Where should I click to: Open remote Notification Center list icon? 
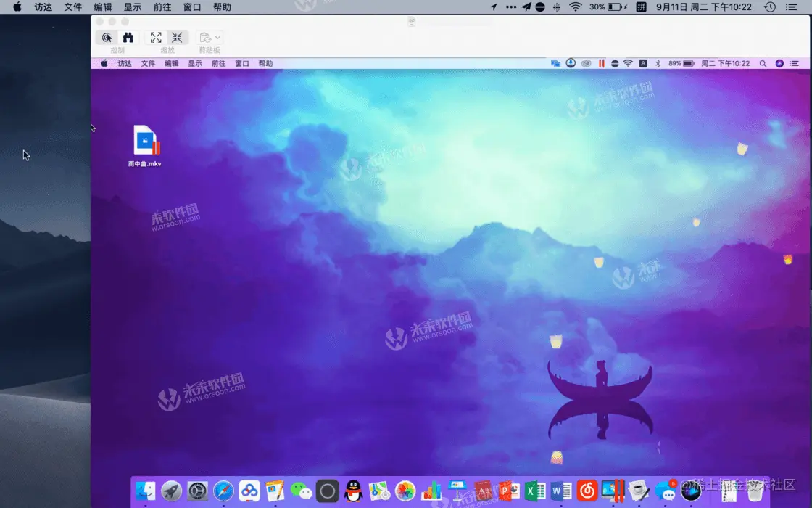click(795, 63)
